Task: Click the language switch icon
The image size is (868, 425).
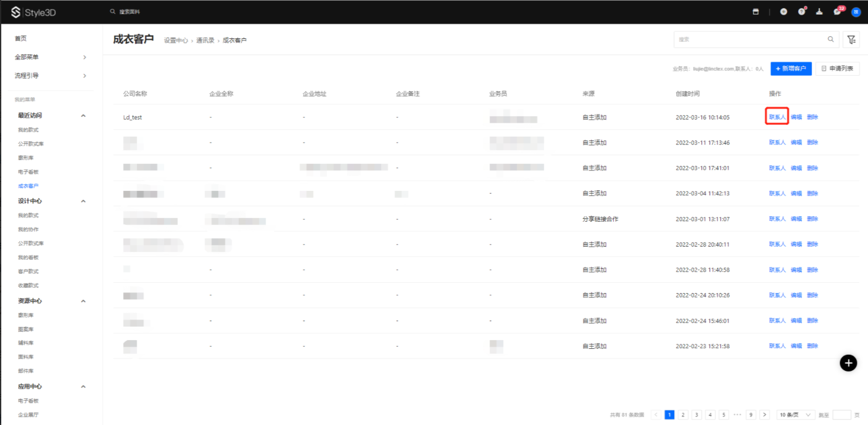Action: coord(784,11)
